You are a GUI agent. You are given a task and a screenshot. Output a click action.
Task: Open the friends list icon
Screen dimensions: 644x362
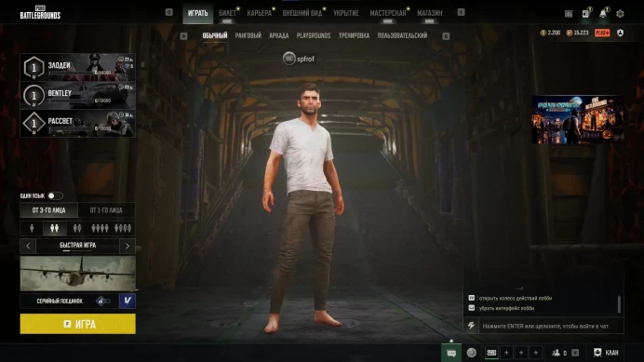(557, 353)
